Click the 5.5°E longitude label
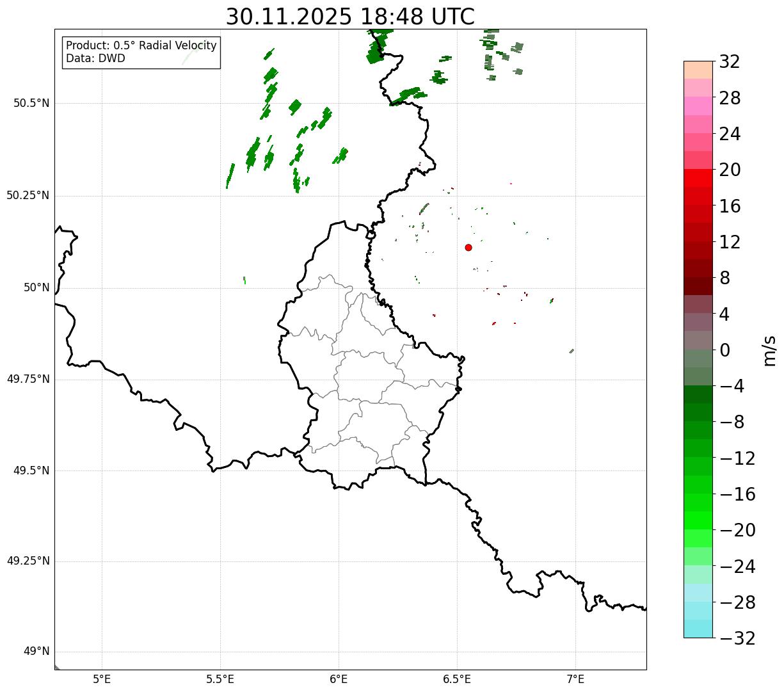 [x=220, y=679]
